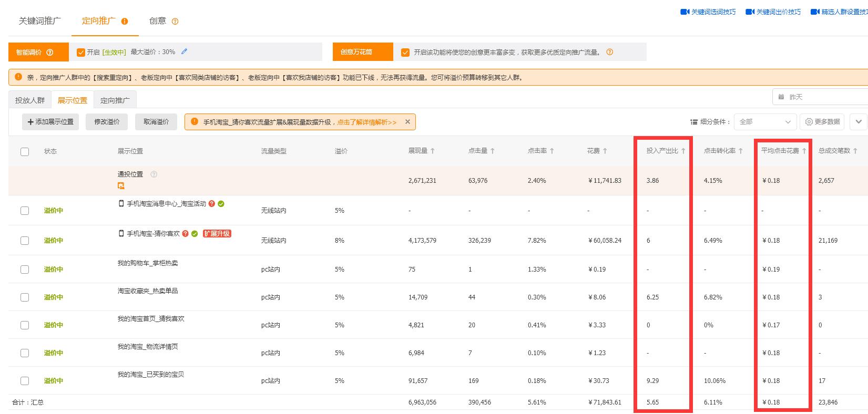Toggle the select-all checkbox in table header
This screenshot has width=868, height=414.
point(25,152)
